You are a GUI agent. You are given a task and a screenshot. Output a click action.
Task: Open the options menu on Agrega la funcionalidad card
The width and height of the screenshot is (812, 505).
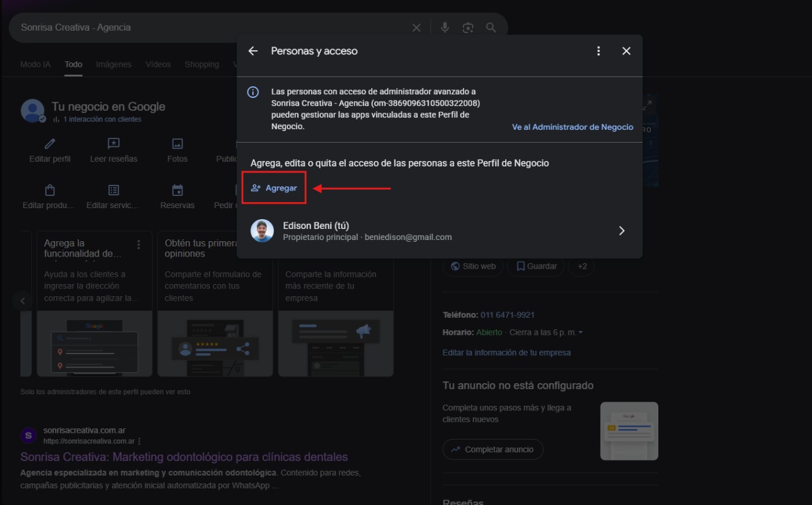[139, 245]
